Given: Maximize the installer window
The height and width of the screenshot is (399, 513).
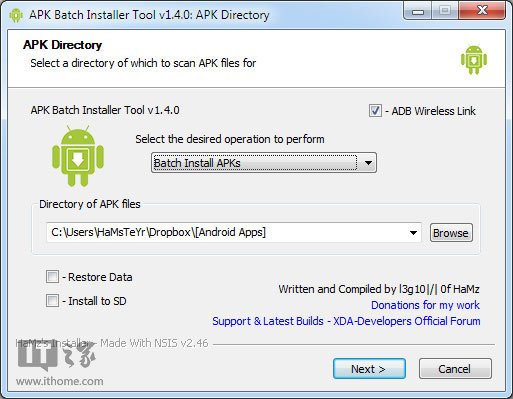Looking at the screenshot, I should pos(445,11).
